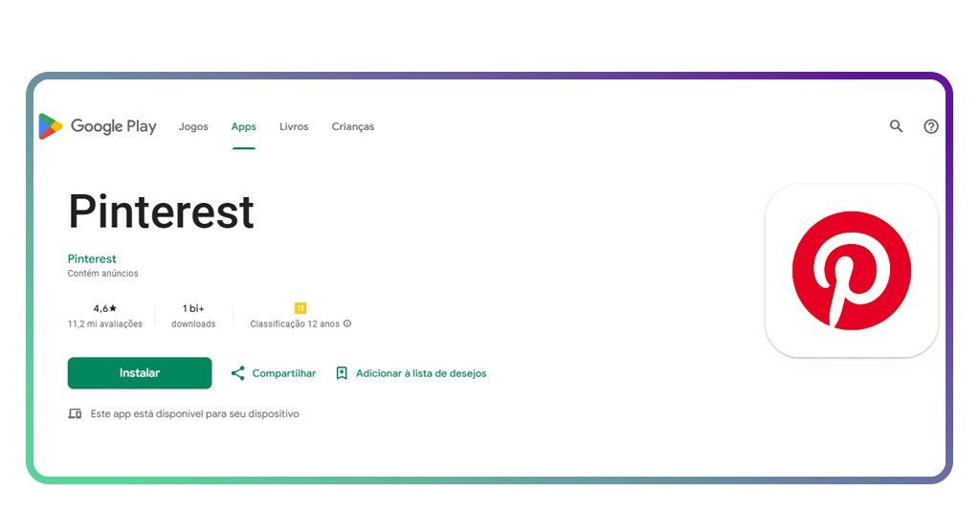The width and height of the screenshot is (980, 513).
Task: Click the 4,6 star rating
Action: coord(105,308)
